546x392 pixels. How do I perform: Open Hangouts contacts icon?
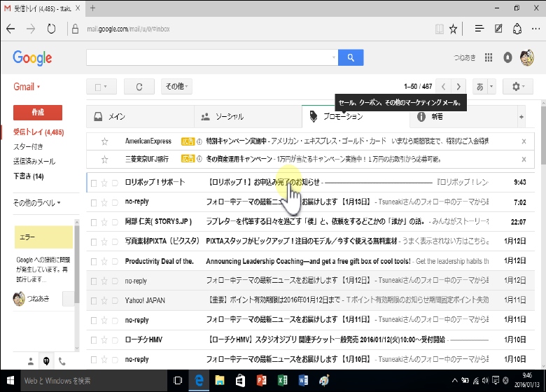[31, 362]
